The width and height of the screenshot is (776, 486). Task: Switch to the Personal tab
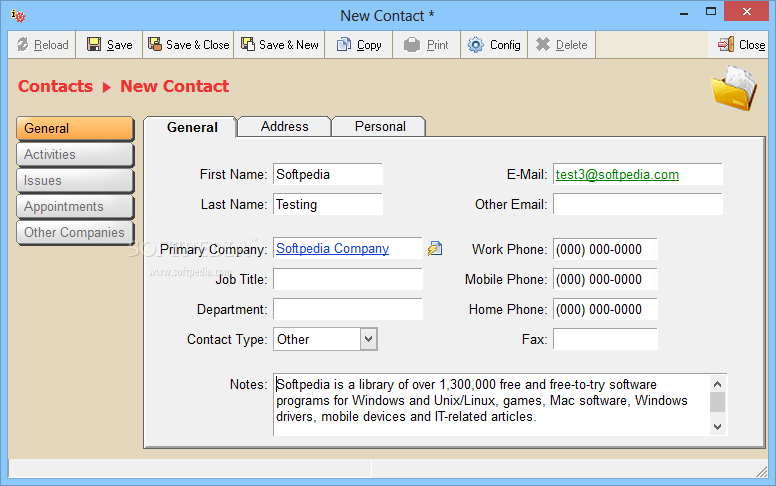coord(380,127)
